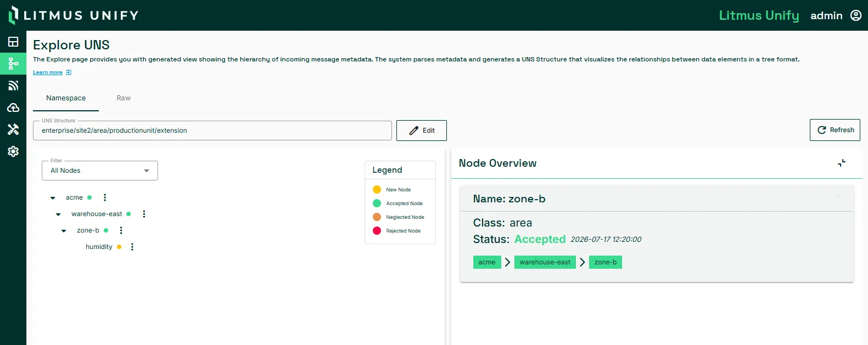
Task: Collapse the zone-b details card chevron
Action: pos(838,196)
